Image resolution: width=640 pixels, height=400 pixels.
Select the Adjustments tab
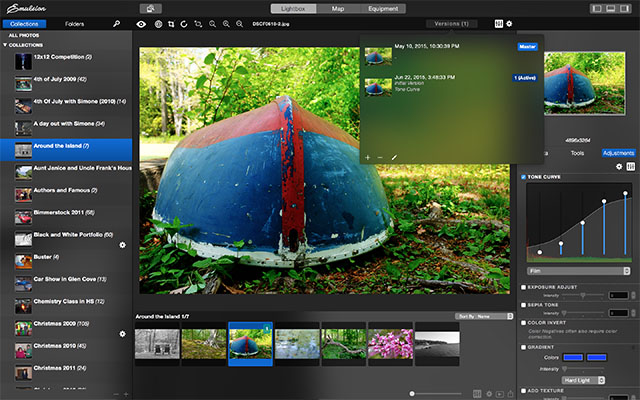pos(618,153)
